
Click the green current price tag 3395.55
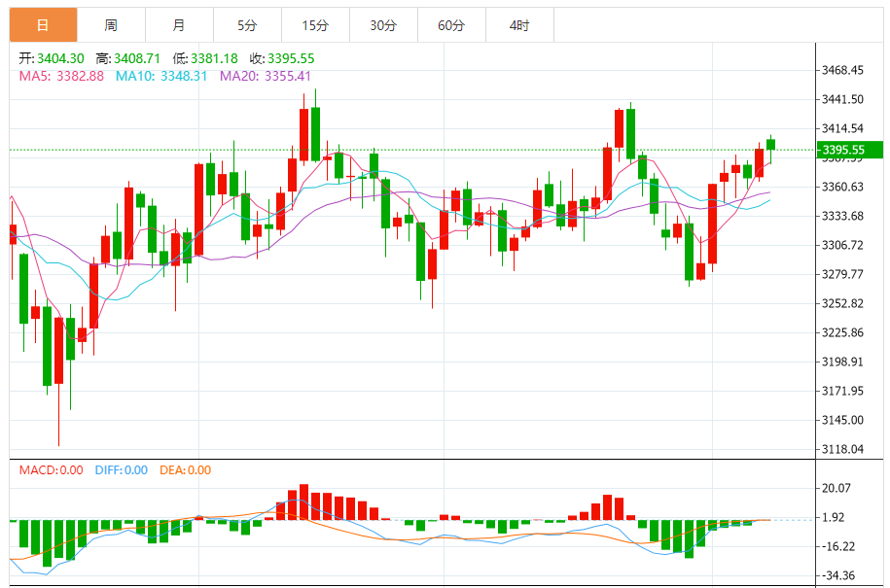pyautogui.click(x=850, y=150)
